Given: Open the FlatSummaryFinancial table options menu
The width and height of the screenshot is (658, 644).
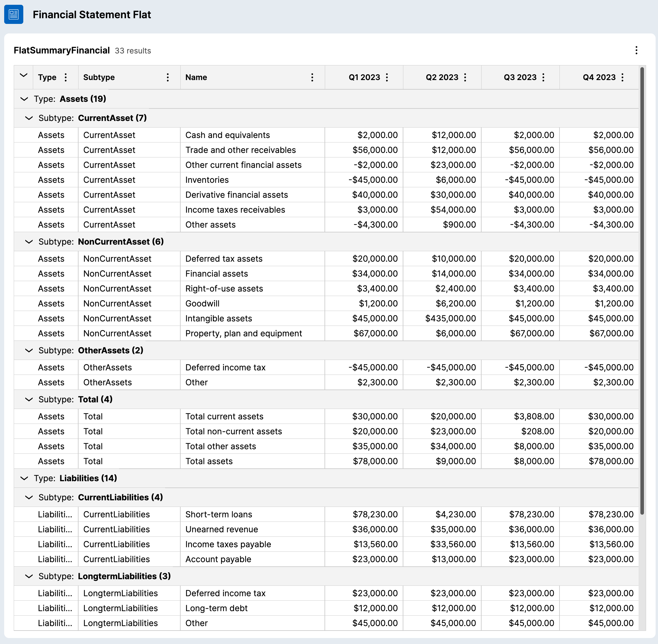Looking at the screenshot, I should pyautogui.click(x=636, y=50).
